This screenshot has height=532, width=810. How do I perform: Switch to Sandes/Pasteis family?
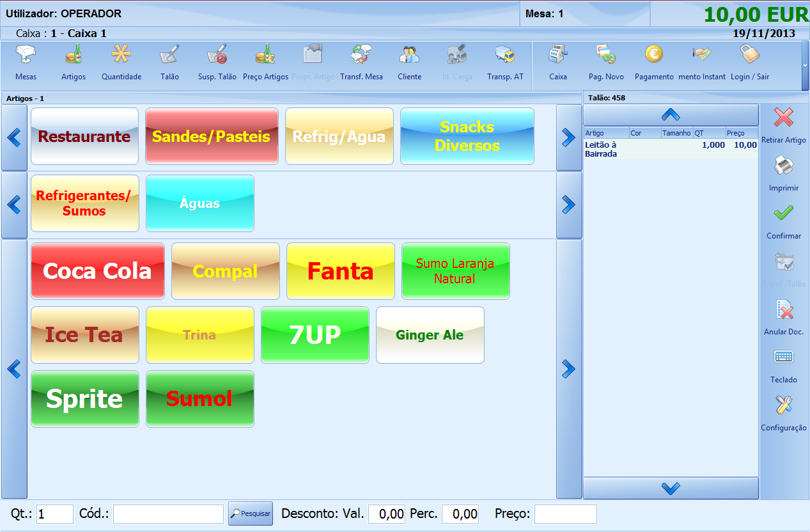click(x=212, y=136)
